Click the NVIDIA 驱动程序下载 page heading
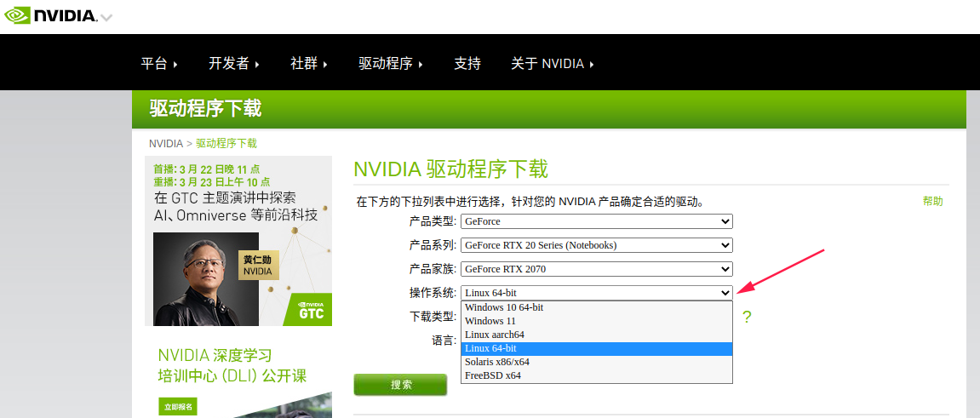980x418 pixels. click(450, 169)
